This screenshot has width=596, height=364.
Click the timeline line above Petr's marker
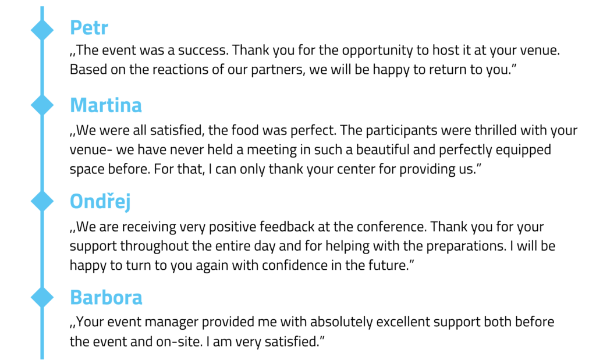coord(42,12)
